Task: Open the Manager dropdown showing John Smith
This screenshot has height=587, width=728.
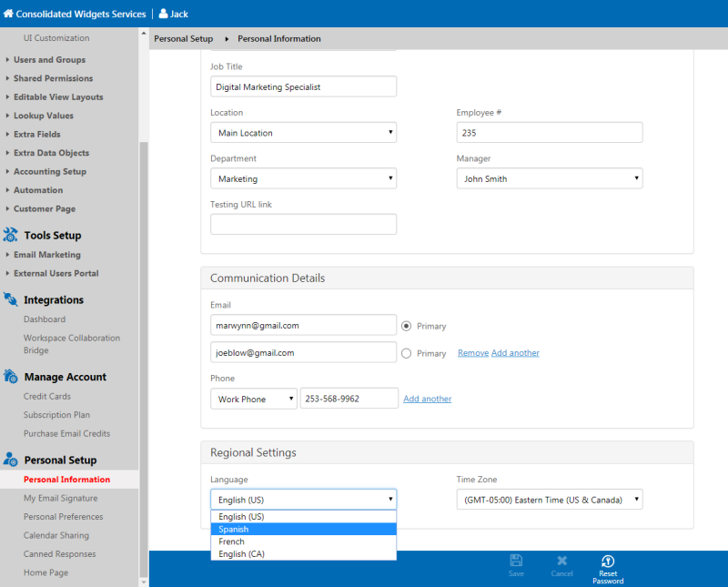Action: (550, 178)
